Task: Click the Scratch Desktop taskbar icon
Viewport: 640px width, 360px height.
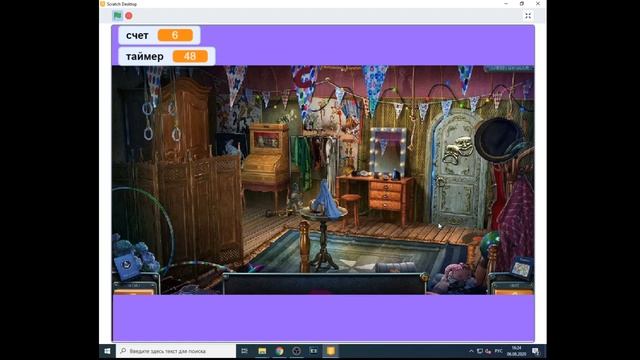Action: [x=331, y=351]
